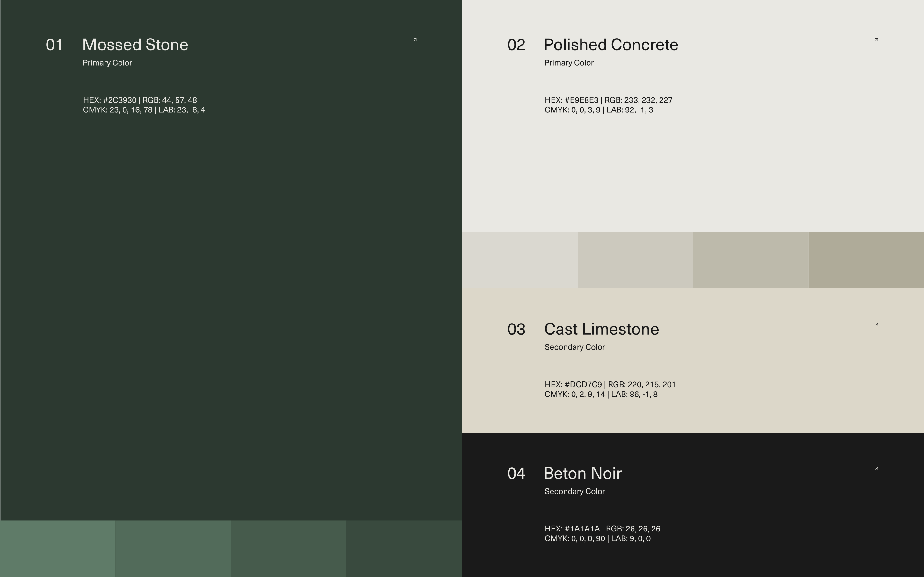This screenshot has width=924, height=577.
Task: Click the arrow icon in Mossed Stone card
Action: (415, 40)
